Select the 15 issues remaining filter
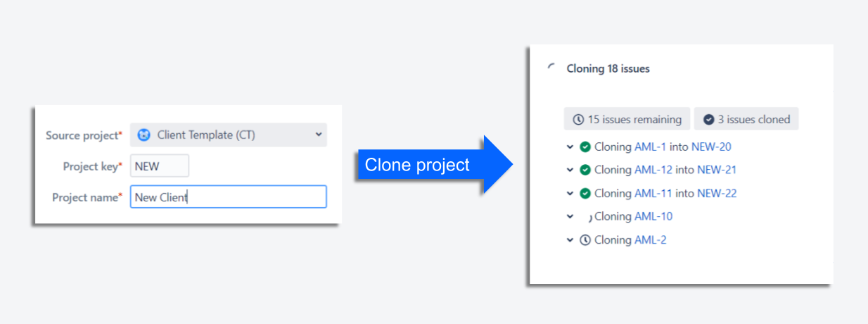Image resolution: width=868 pixels, height=324 pixels. (627, 119)
